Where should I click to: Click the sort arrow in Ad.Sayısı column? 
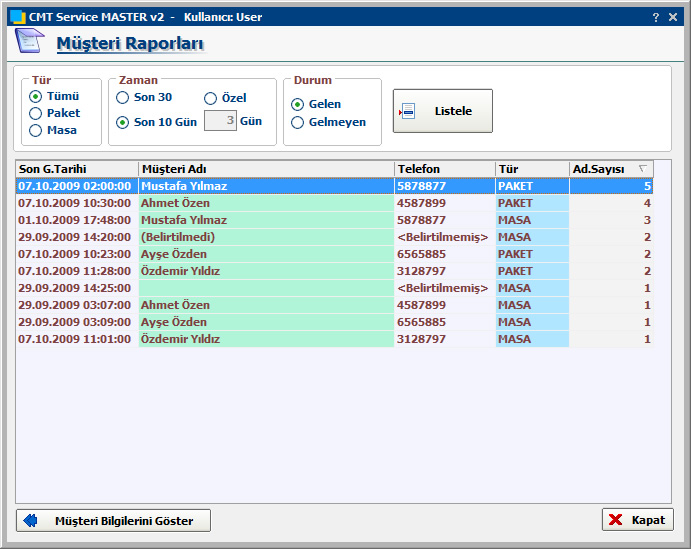pyautogui.click(x=642, y=169)
